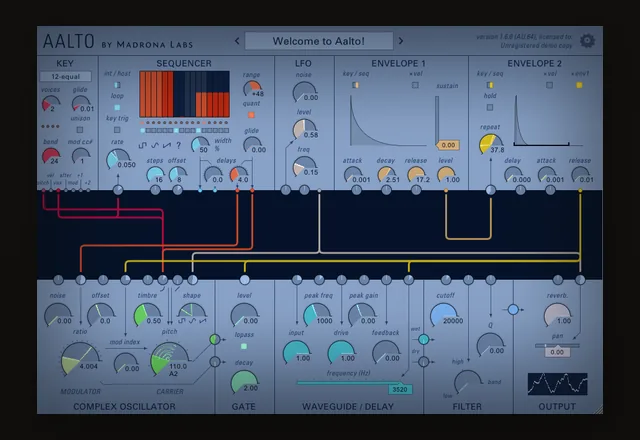Toggle Envelope 2 key / seq switch

click(x=490, y=85)
